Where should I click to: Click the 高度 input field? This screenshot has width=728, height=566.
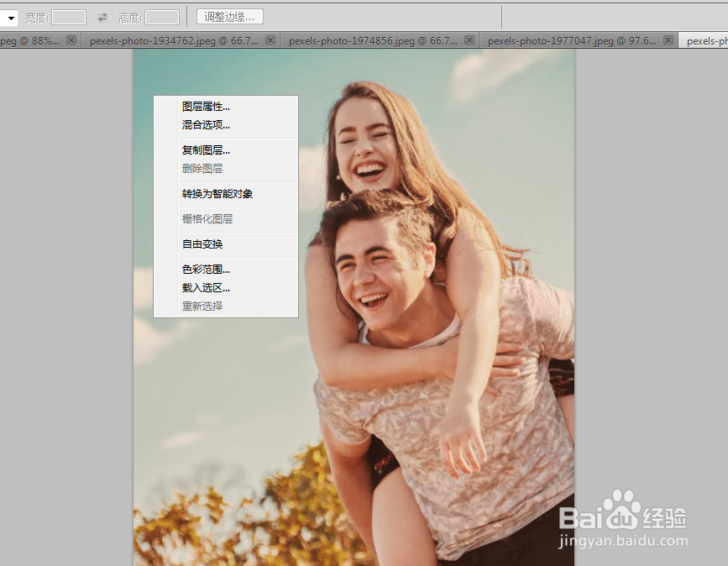[162, 18]
